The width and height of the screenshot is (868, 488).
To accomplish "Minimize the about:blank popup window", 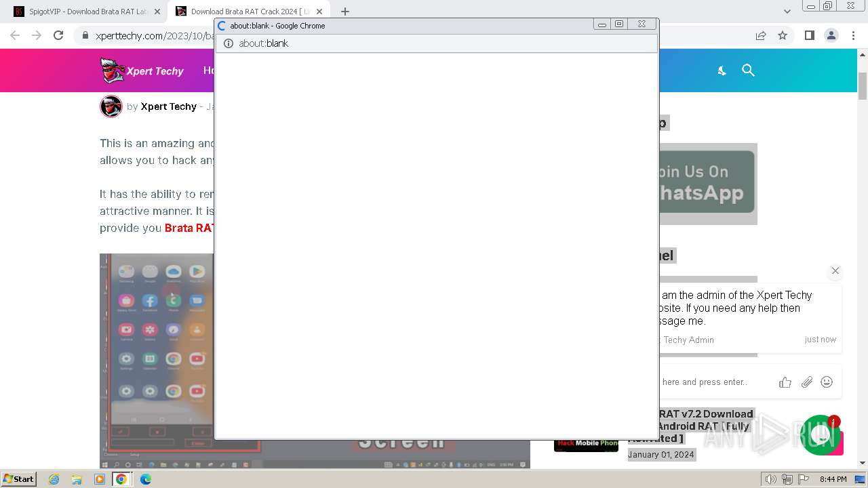I will [601, 24].
